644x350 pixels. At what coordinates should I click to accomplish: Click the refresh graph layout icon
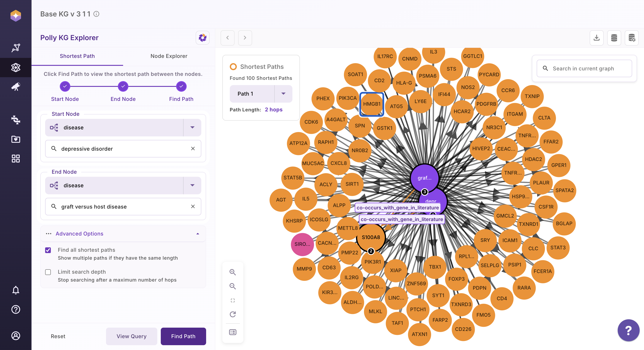tap(232, 314)
